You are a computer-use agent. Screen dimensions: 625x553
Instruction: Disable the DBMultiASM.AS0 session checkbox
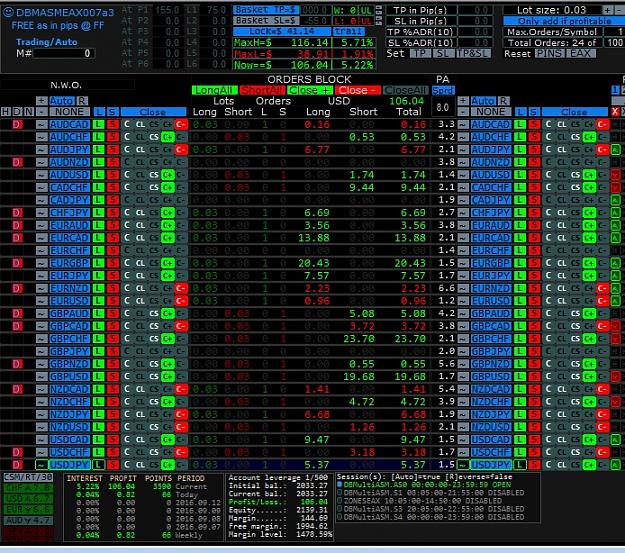coord(340,484)
